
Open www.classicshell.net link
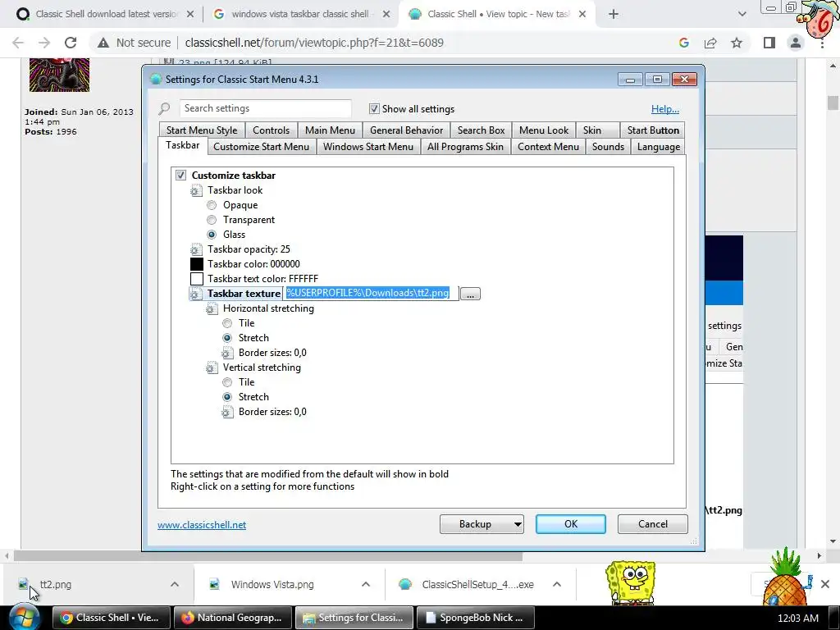(x=202, y=525)
